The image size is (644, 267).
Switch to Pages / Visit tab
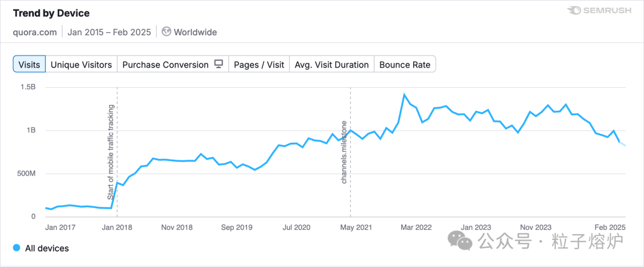pyautogui.click(x=259, y=65)
